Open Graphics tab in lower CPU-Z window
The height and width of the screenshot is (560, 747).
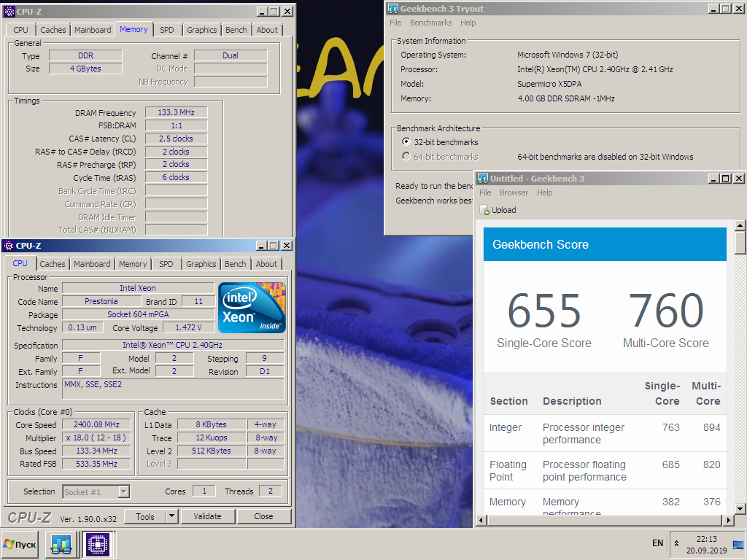pos(201,264)
